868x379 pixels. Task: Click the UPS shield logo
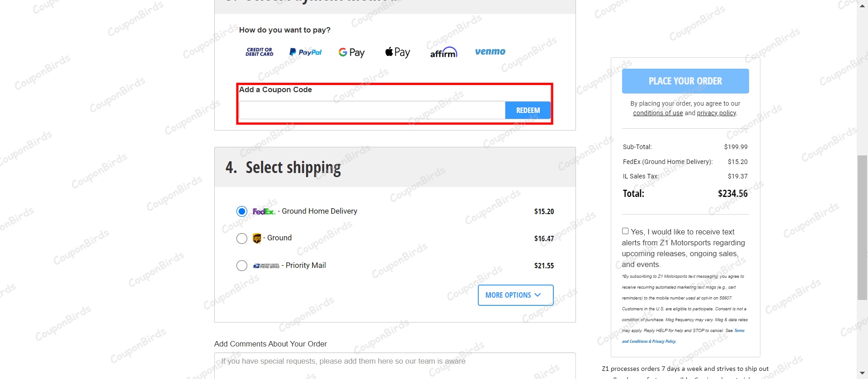coord(256,238)
